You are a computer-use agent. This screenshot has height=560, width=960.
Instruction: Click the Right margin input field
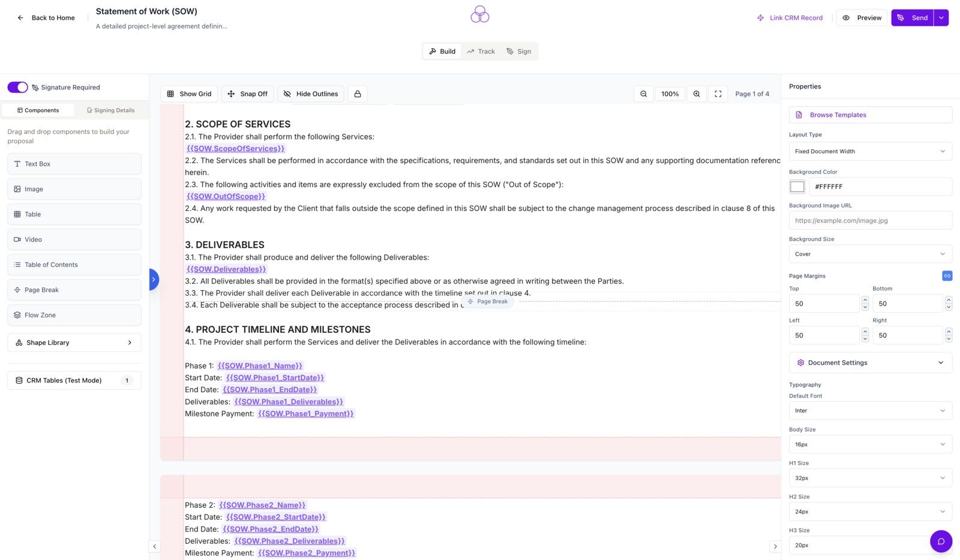click(907, 335)
